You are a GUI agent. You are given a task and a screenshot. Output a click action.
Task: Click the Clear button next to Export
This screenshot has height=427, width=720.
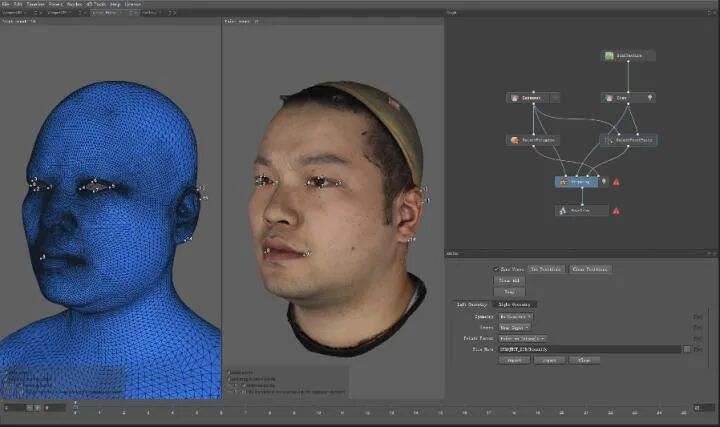tap(584, 360)
